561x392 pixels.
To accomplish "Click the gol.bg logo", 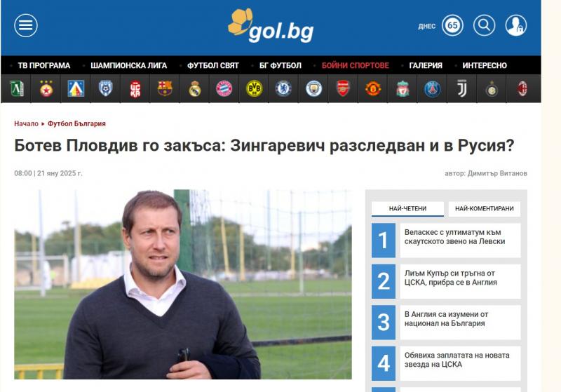I will click(271, 25).
